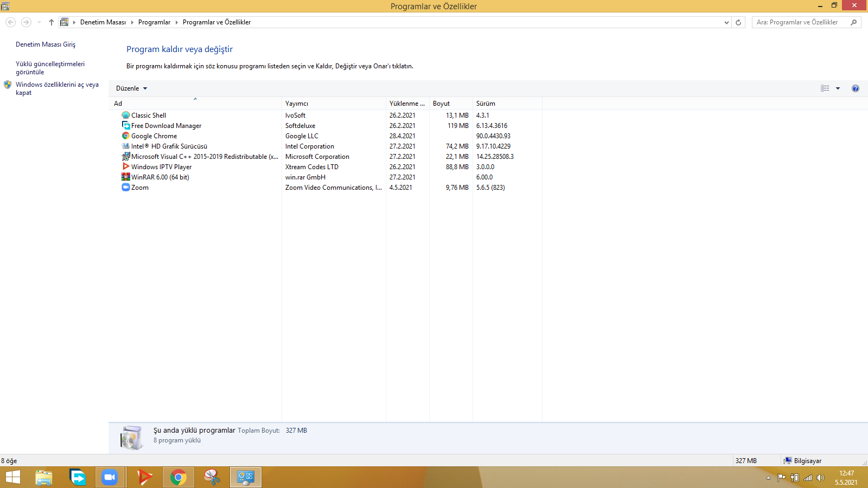Click the Action Center flag tray icon
This screenshot has width=868, height=488.
[x=782, y=478]
